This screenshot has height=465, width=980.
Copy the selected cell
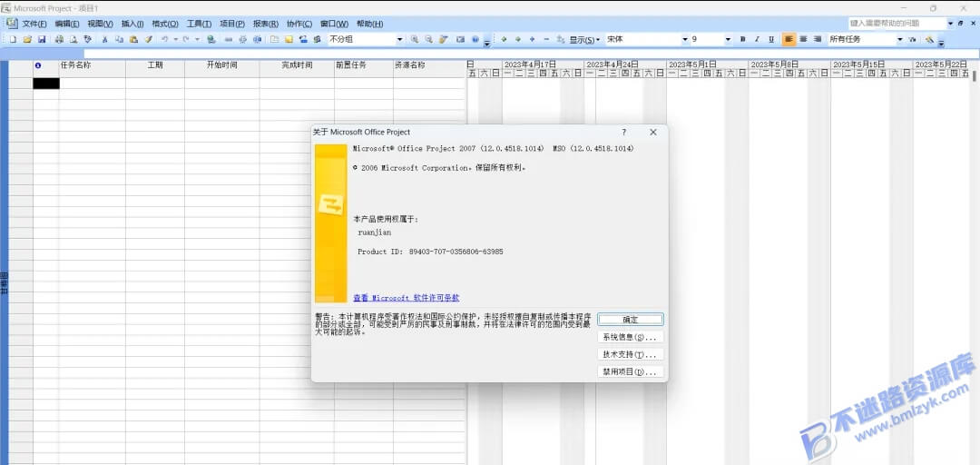(120, 39)
